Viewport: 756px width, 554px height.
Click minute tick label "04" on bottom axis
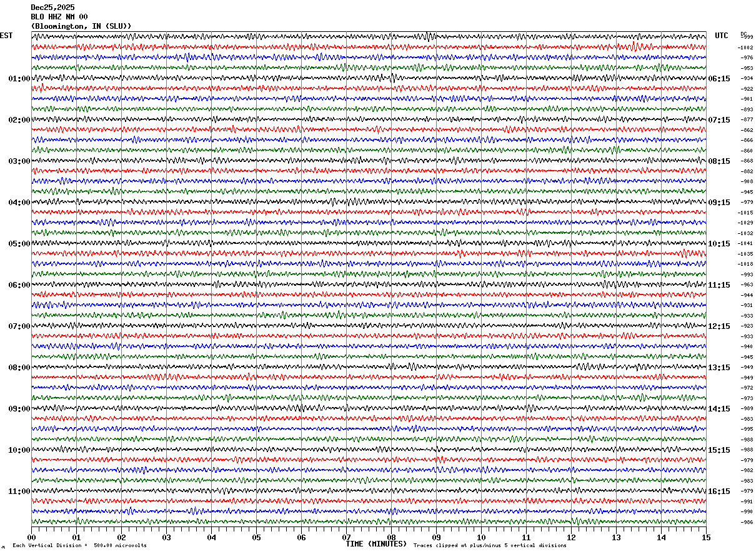click(x=211, y=537)
